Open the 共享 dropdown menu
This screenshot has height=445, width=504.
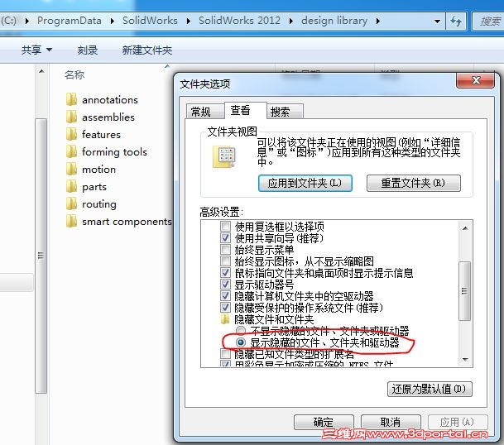tap(36, 50)
